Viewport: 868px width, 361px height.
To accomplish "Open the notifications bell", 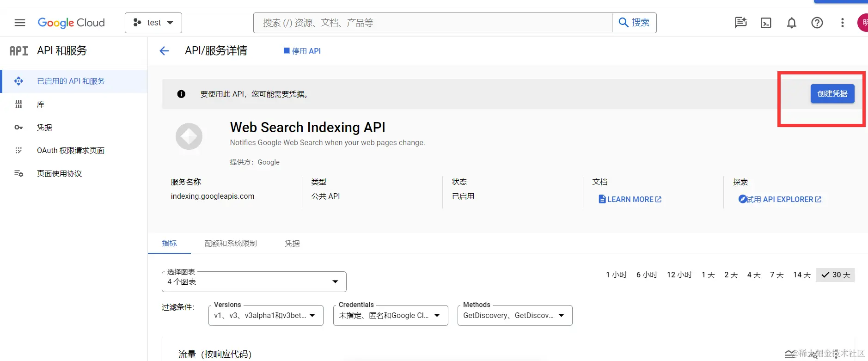I will pyautogui.click(x=792, y=23).
